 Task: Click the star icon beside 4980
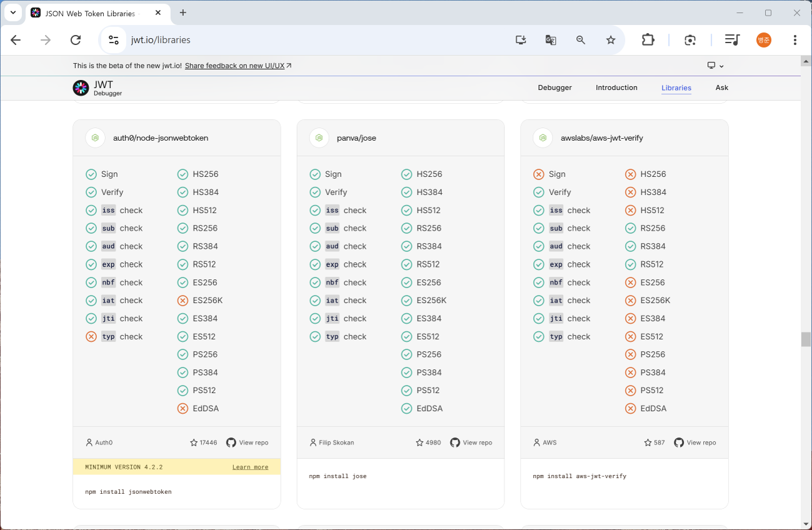(419, 442)
